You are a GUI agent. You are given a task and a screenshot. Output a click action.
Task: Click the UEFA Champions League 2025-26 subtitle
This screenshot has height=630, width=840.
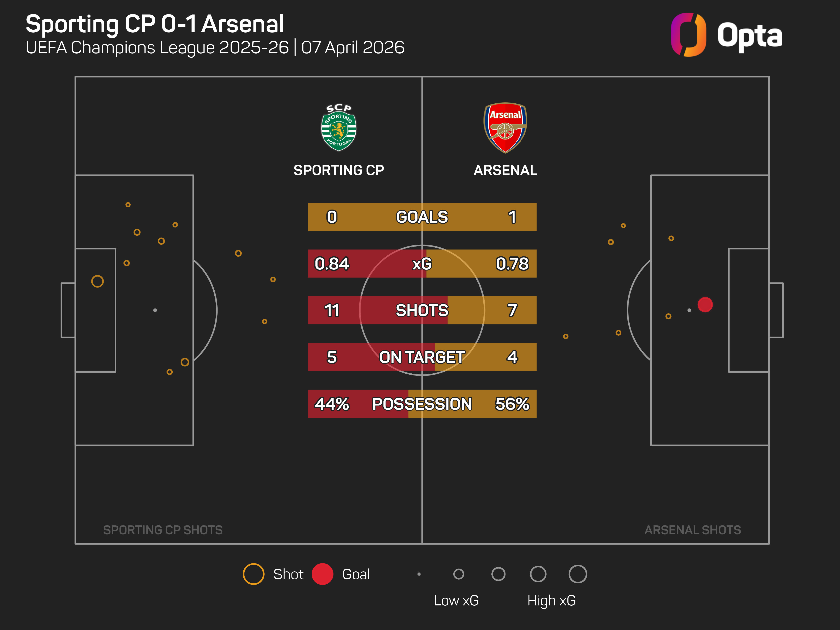pos(215,47)
